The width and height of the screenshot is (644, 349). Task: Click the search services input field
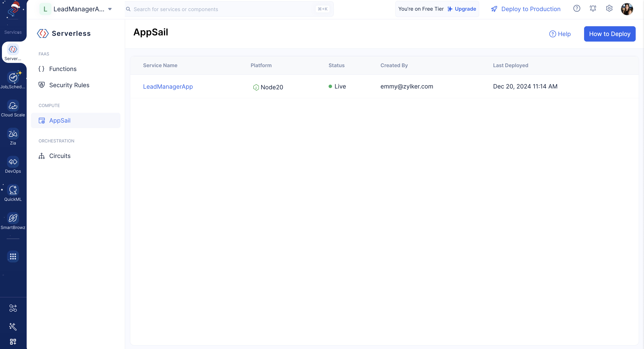click(x=229, y=9)
